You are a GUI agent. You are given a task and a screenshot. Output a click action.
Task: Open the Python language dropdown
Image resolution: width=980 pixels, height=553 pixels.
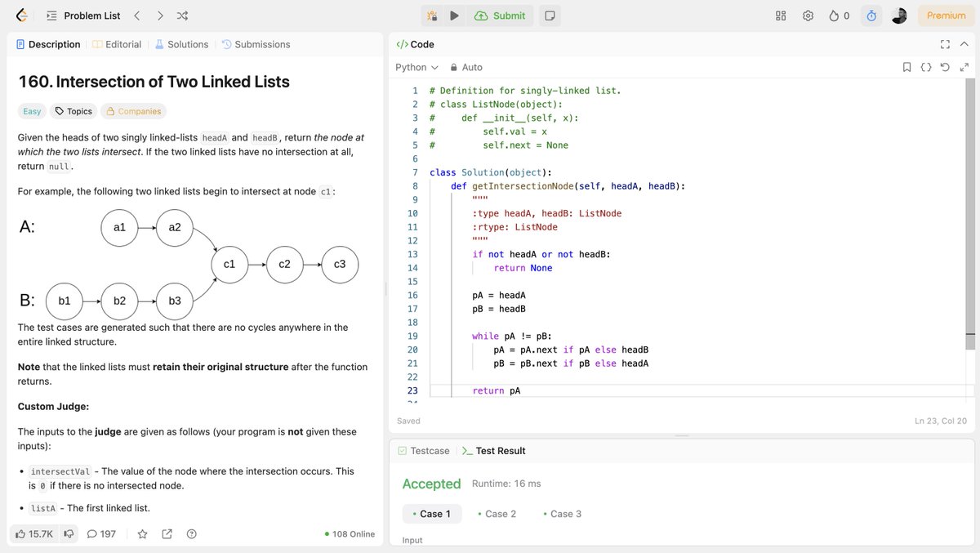click(x=416, y=67)
